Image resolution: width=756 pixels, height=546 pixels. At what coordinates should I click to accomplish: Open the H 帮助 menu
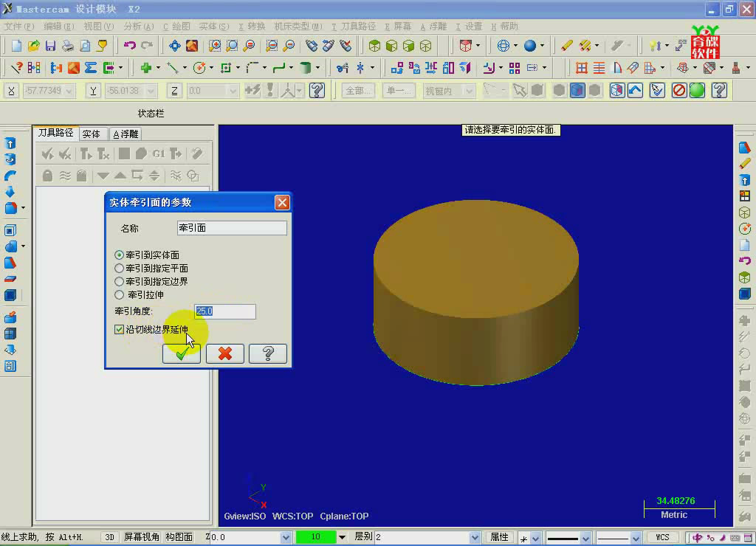[x=504, y=27]
